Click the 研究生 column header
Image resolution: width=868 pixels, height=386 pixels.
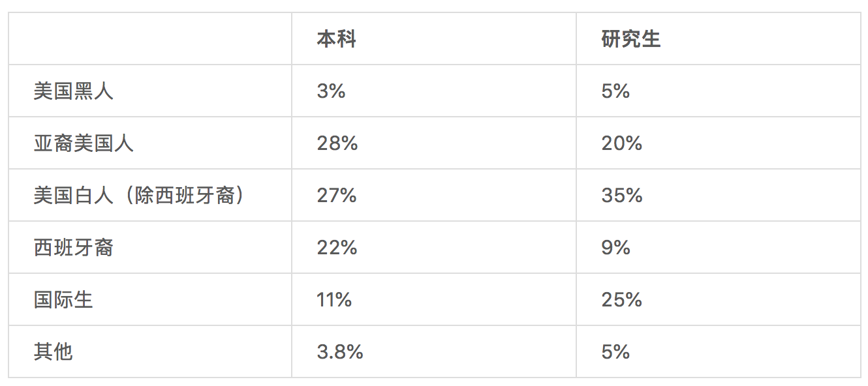point(630,39)
